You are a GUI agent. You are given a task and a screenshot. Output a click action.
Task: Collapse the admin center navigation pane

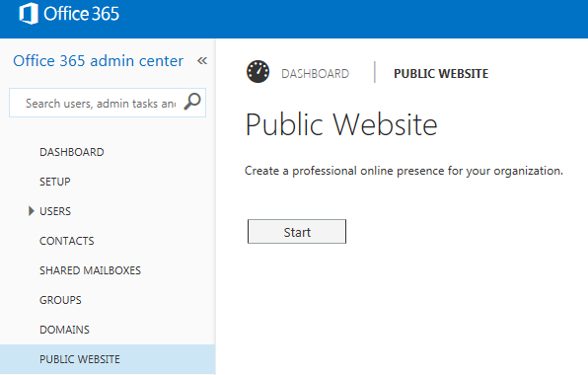point(202,61)
